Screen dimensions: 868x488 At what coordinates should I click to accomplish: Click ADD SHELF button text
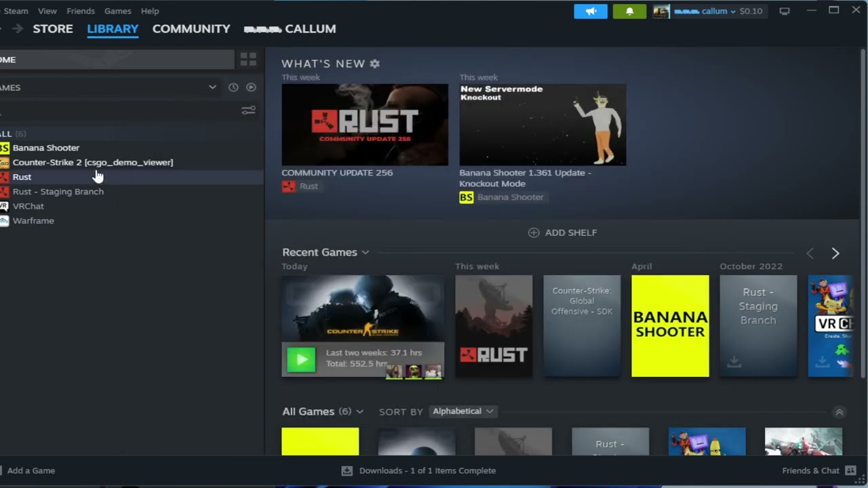click(x=571, y=232)
